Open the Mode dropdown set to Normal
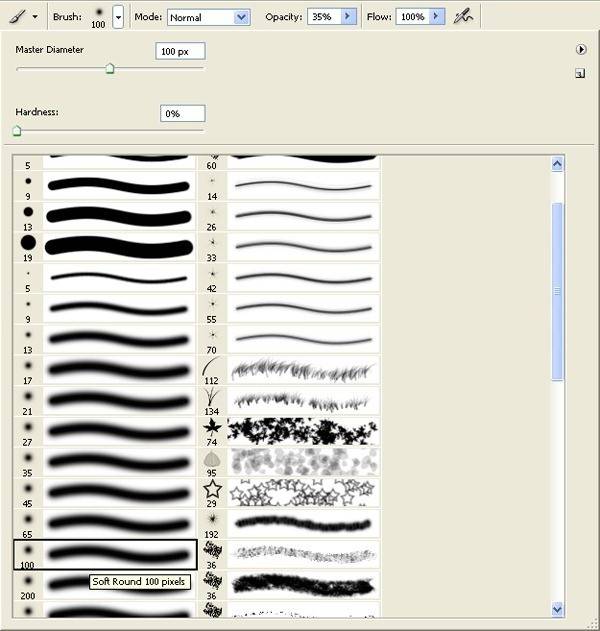 pyautogui.click(x=241, y=17)
